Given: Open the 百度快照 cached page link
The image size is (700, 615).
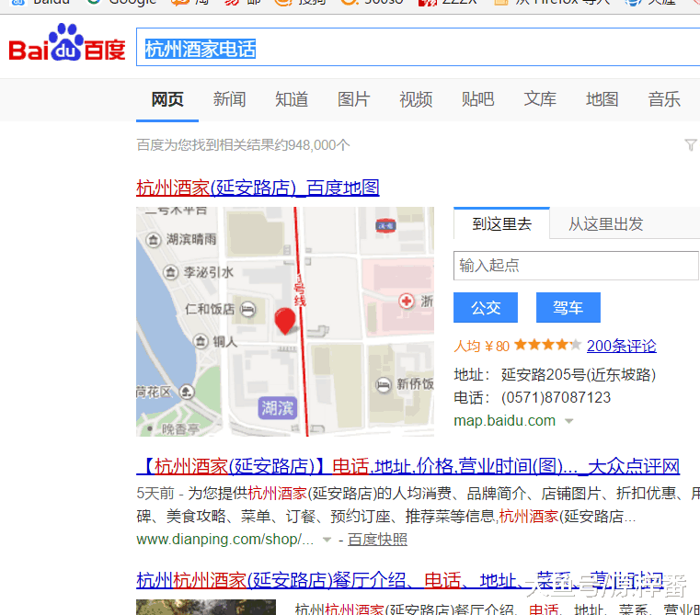Looking at the screenshot, I should pyautogui.click(x=377, y=540).
